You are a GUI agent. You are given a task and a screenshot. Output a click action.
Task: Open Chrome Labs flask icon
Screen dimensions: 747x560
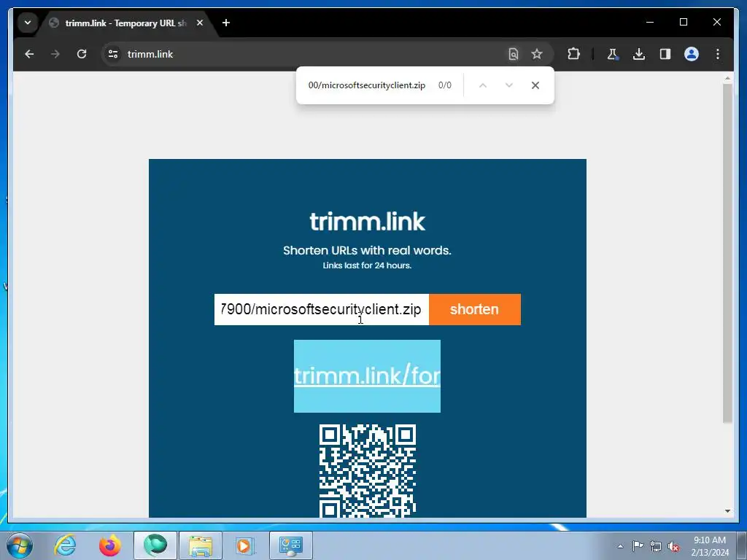613,54
